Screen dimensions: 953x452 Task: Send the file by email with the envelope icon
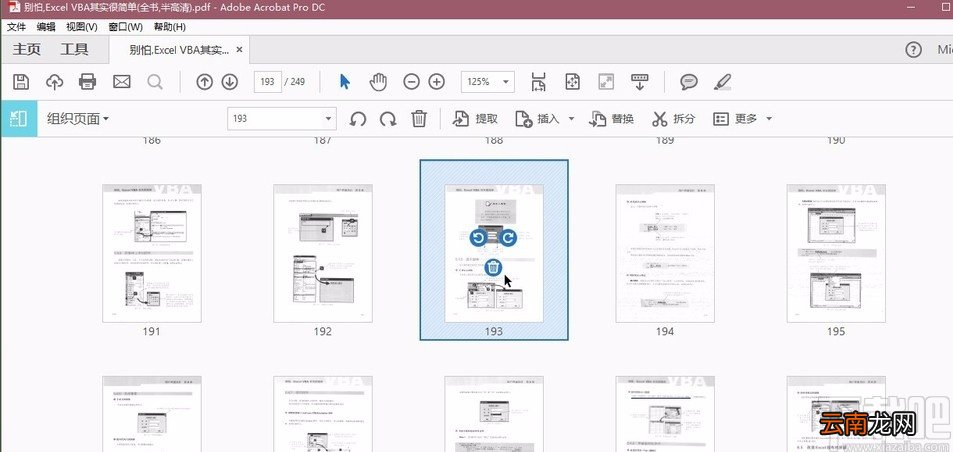122,81
